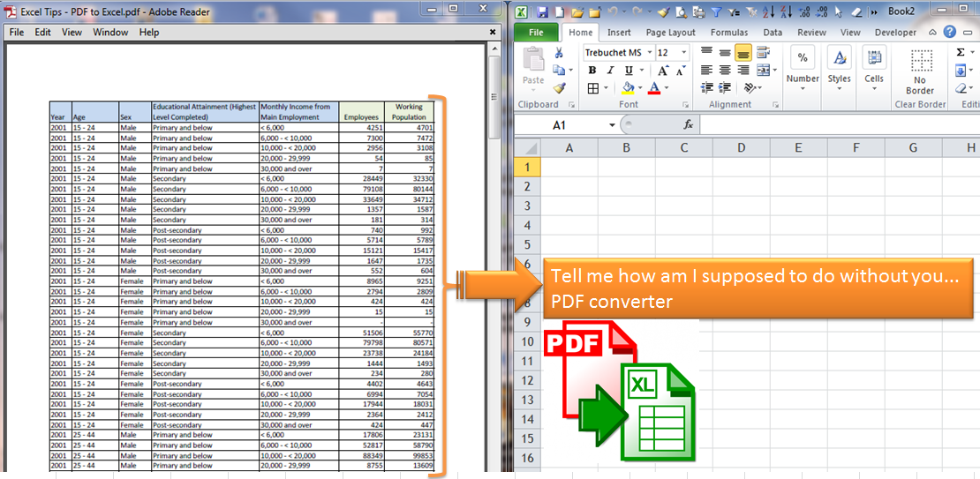Switch to the Page Layout tab
980x479 pixels.
[670, 33]
